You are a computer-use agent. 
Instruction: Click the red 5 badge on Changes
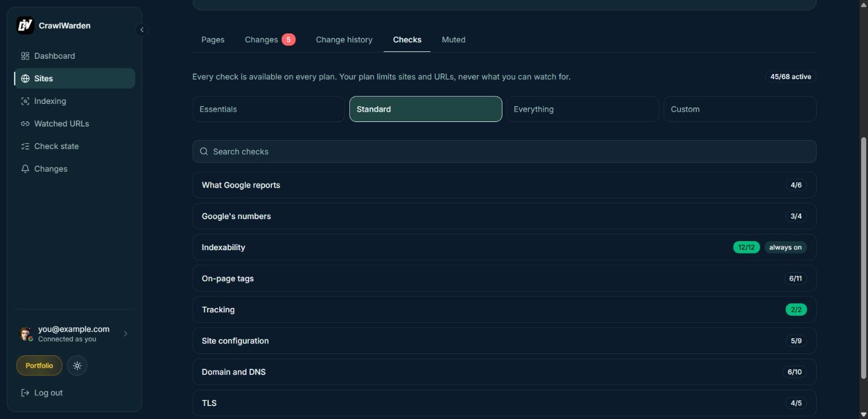[288, 40]
